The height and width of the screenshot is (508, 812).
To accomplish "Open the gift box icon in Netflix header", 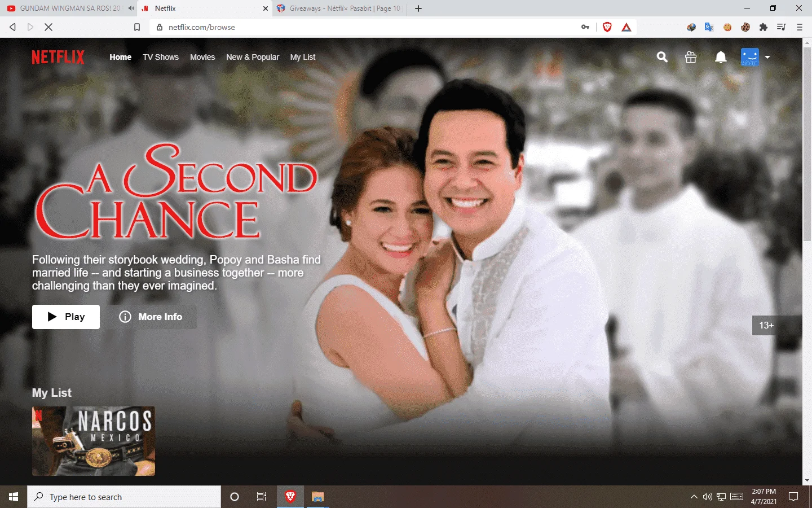I will [x=691, y=57].
